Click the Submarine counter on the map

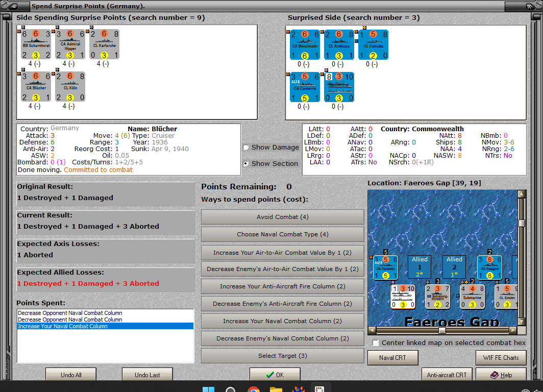coord(472,297)
